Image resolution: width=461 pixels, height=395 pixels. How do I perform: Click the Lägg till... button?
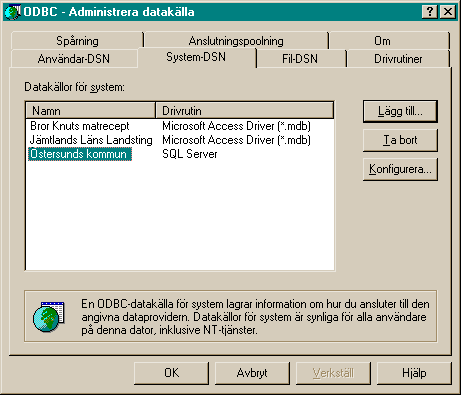[x=400, y=111]
